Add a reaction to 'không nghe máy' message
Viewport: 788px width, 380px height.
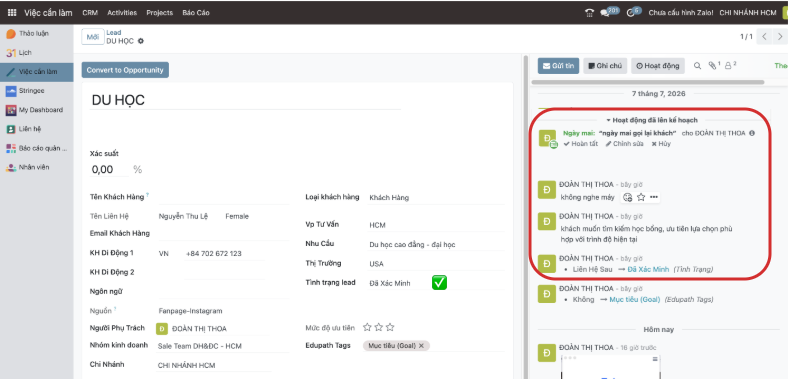pos(627,198)
